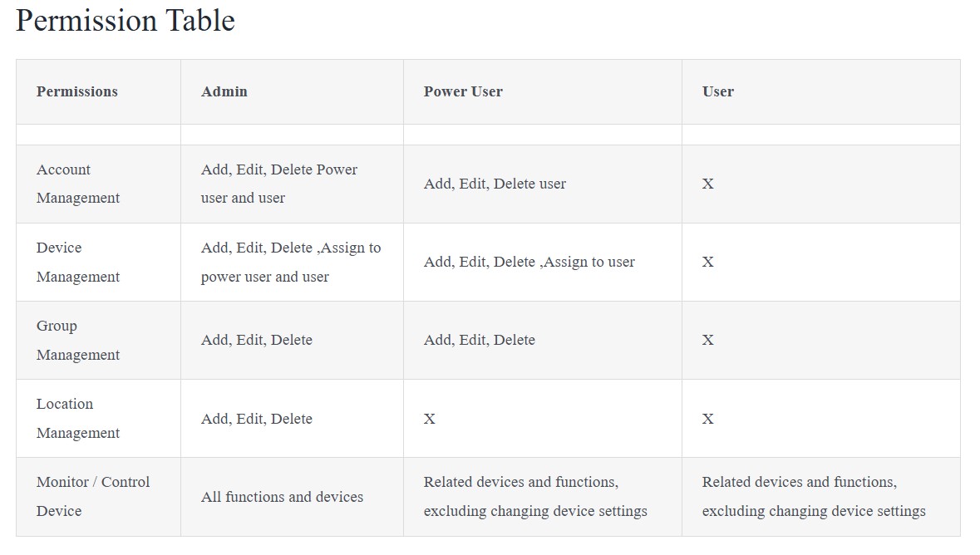Click the Power User column header
The height and width of the screenshot is (555, 980).
(x=462, y=91)
